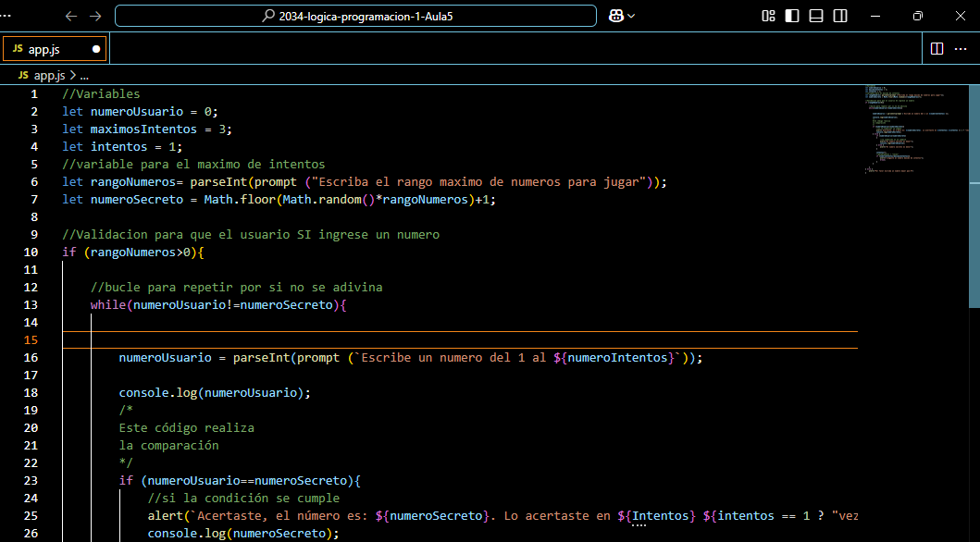Screen dimensions: 980x542
Task: Place cursor on highlighted empty line 15
Action: 460,339
